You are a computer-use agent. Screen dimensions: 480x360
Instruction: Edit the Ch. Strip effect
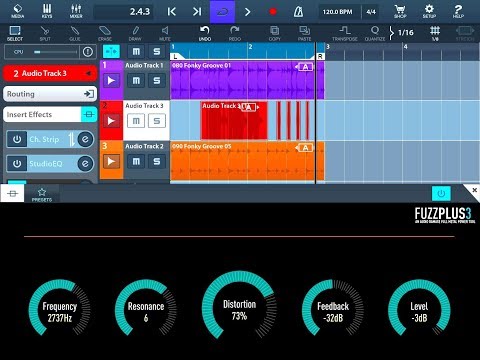point(85,139)
